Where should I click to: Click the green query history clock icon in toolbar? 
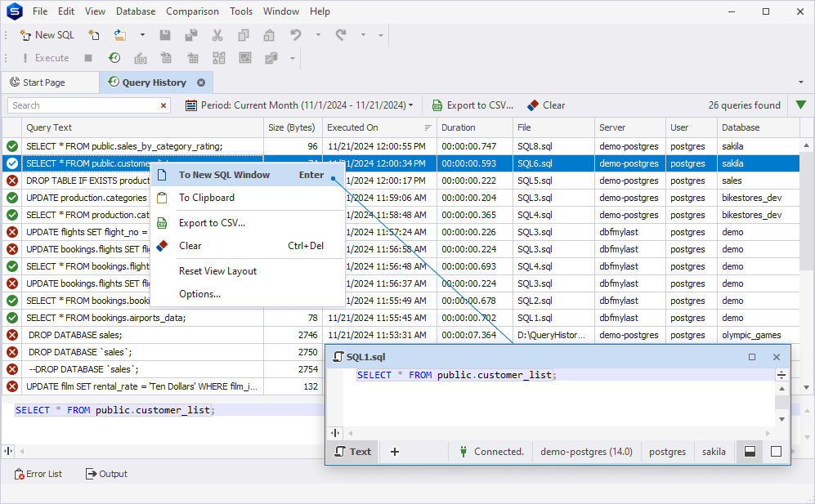coord(114,58)
